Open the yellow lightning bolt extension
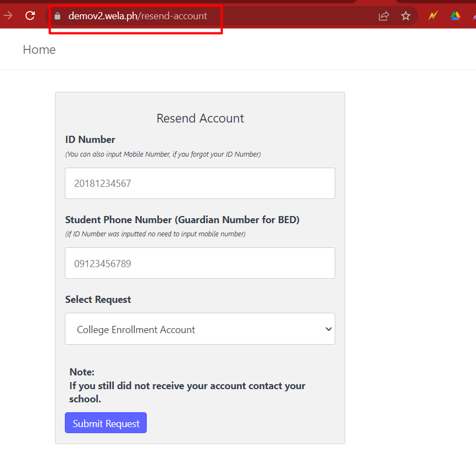The image size is (476, 476). (433, 15)
